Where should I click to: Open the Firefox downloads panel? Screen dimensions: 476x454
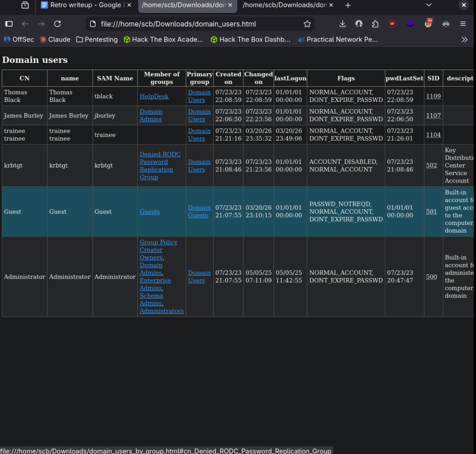pyautogui.click(x=342, y=24)
